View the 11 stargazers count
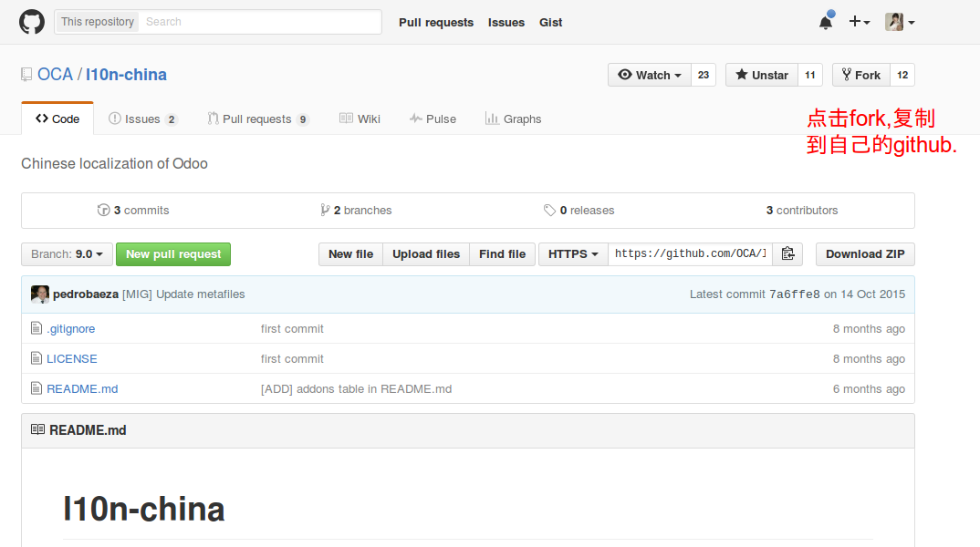 point(810,75)
